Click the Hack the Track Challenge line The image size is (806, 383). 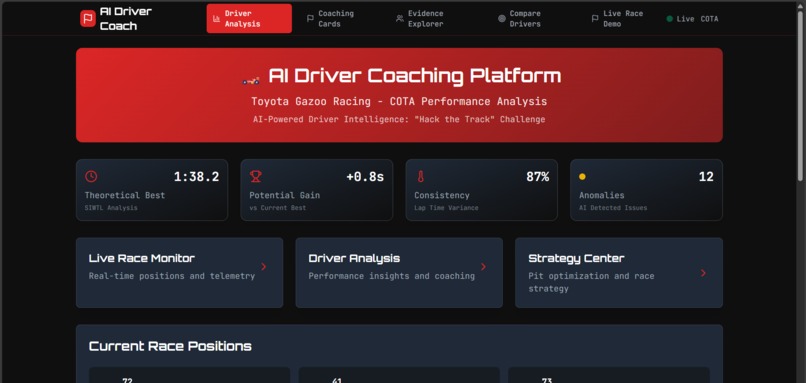(x=399, y=119)
